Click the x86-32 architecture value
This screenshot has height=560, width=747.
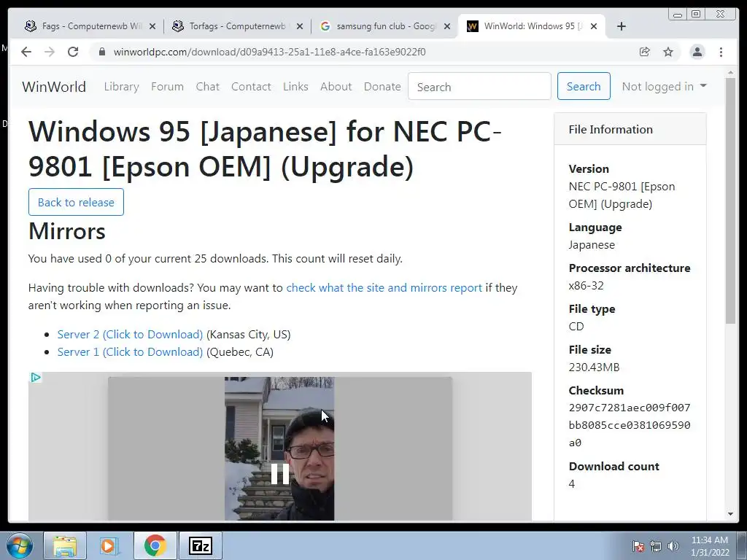[586, 286]
